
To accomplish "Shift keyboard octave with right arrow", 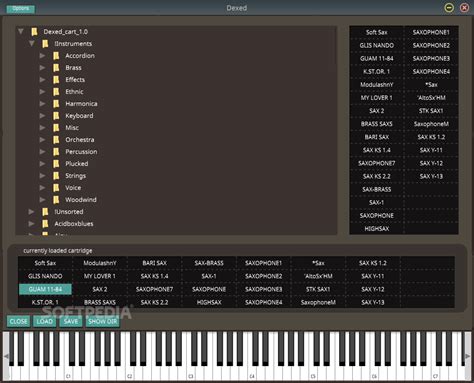I will 468,356.
